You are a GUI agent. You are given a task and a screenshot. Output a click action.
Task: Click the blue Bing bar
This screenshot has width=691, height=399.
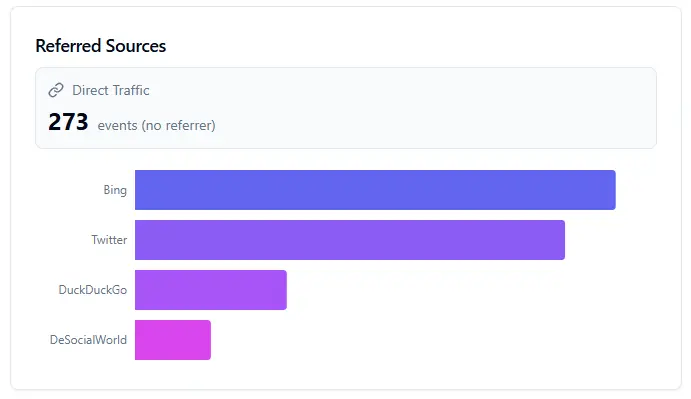click(375, 190)
